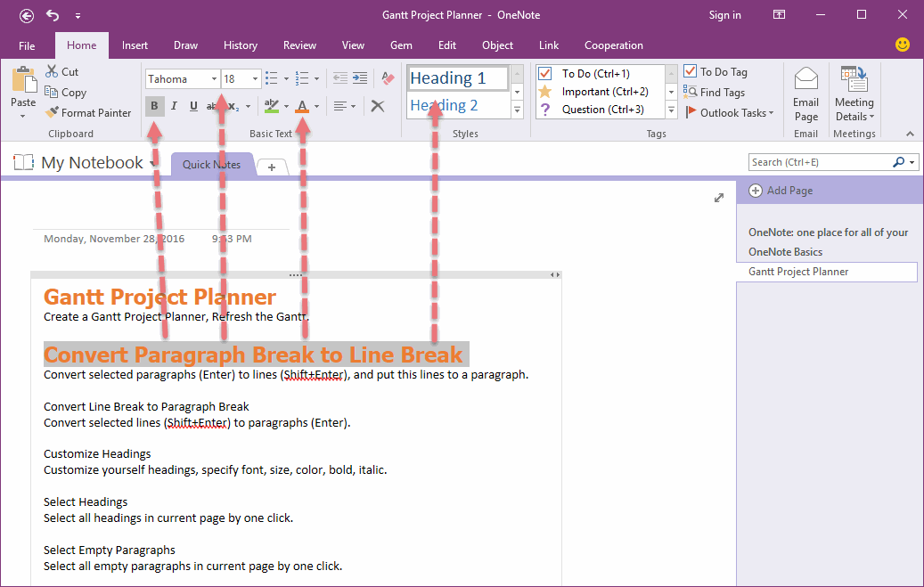
Task: Expand page to full page view
Action: pyautogui.click(x=719, y=198)
